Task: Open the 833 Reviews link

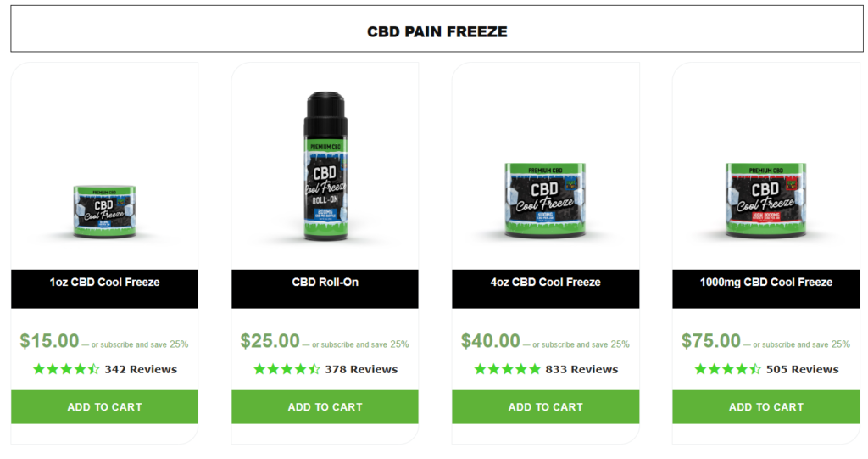Action: pos(581,369)
